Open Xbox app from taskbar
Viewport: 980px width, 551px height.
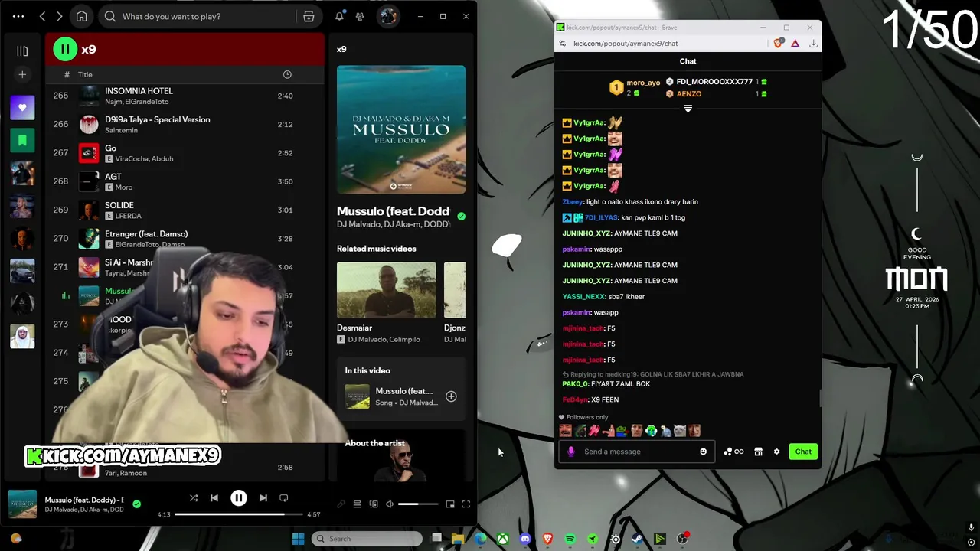pos(503,539)
